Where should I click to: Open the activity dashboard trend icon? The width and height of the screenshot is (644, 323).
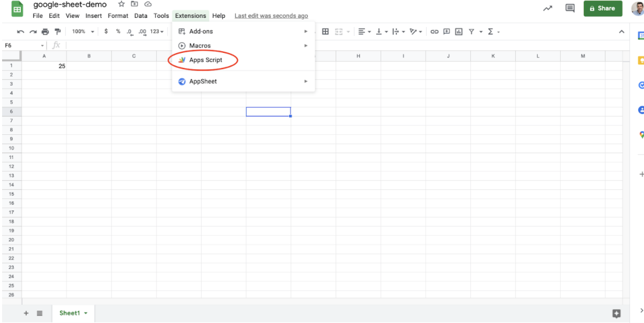[x=548, y=8]
